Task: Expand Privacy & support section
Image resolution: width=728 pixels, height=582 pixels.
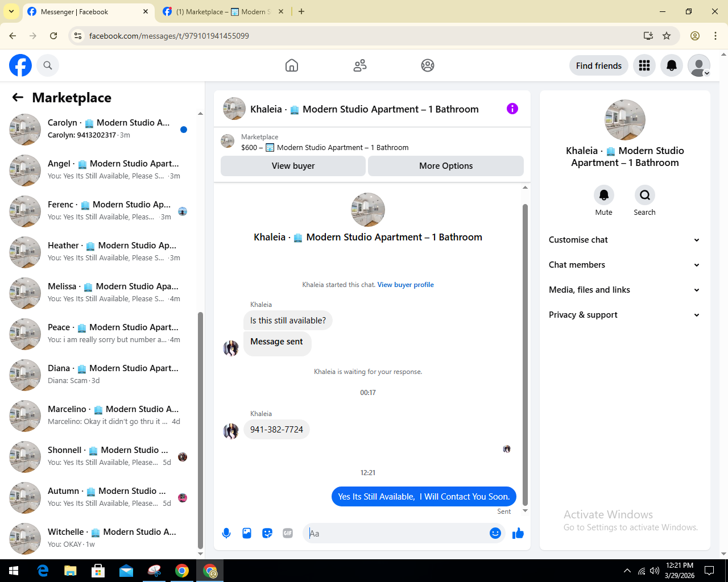Action: point(624,315)
